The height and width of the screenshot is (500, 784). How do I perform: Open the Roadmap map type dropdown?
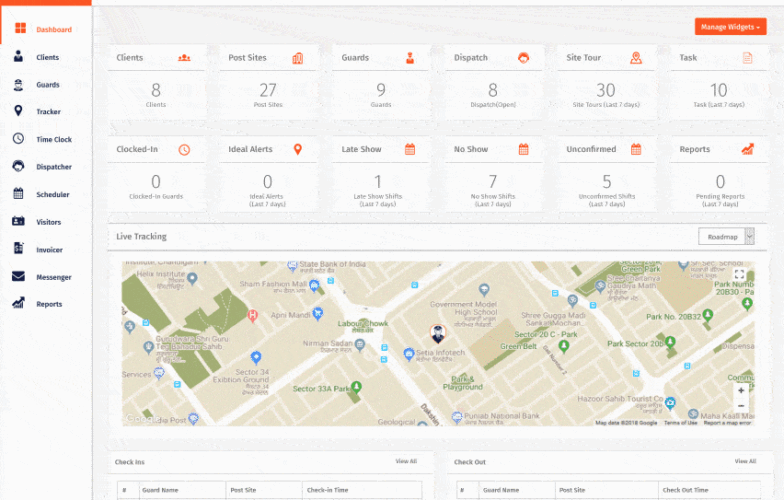click(726, 236)
